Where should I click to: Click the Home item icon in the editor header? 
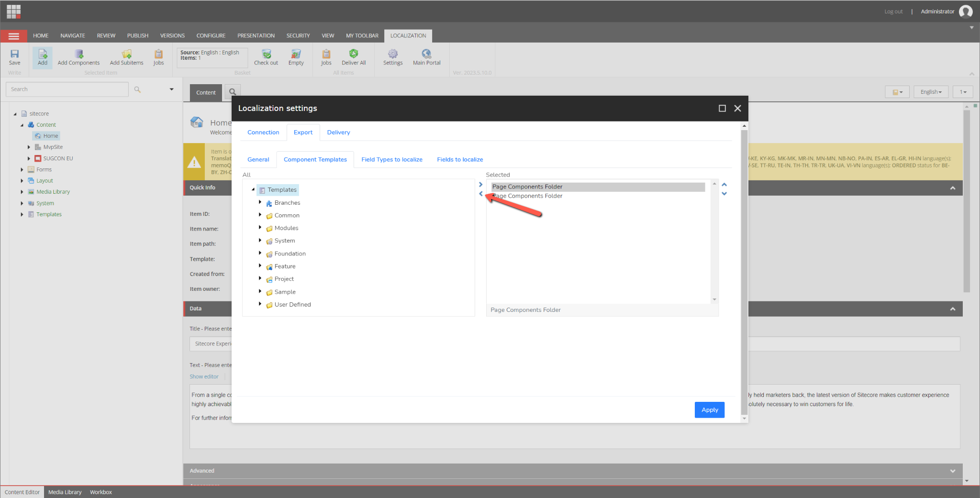coord(197,122)
